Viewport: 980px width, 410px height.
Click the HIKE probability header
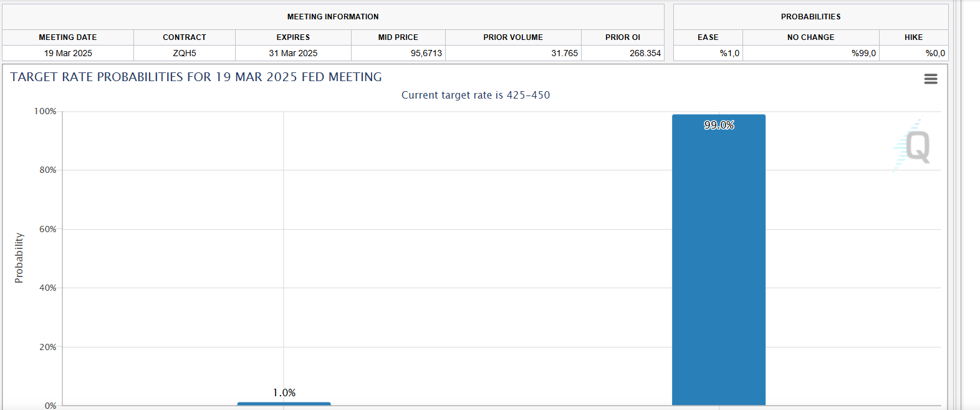pyautogui.click(x=913, y=37)
